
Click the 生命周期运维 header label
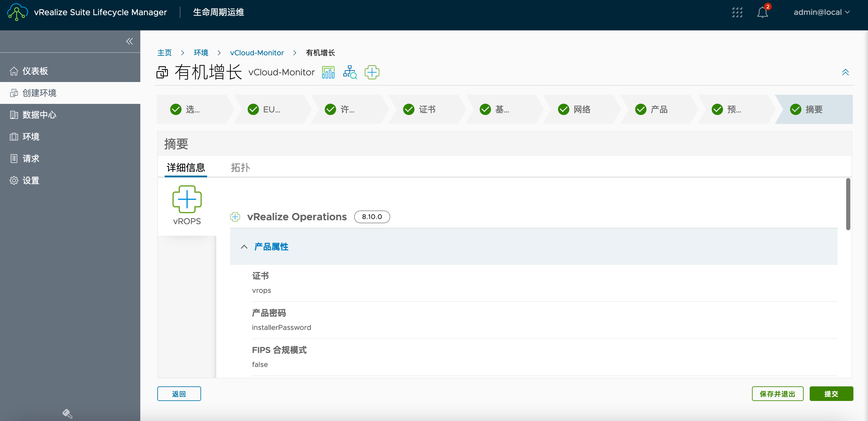(218, 12)
